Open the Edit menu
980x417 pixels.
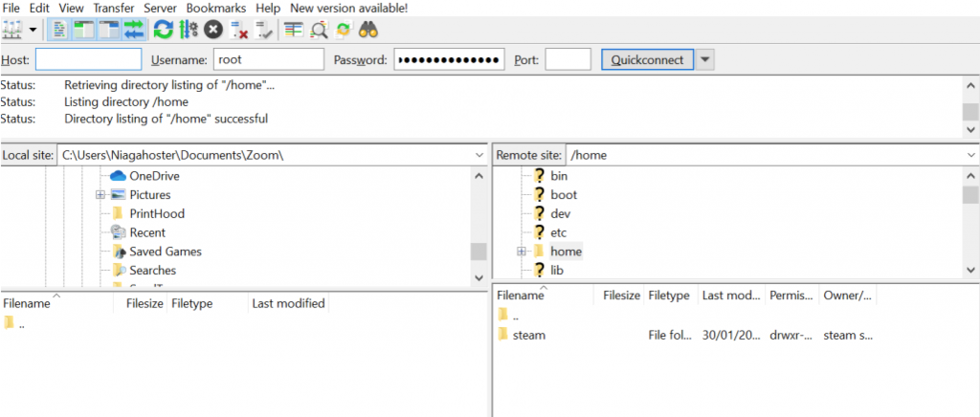pyautogui.click(x=39, y=8)
